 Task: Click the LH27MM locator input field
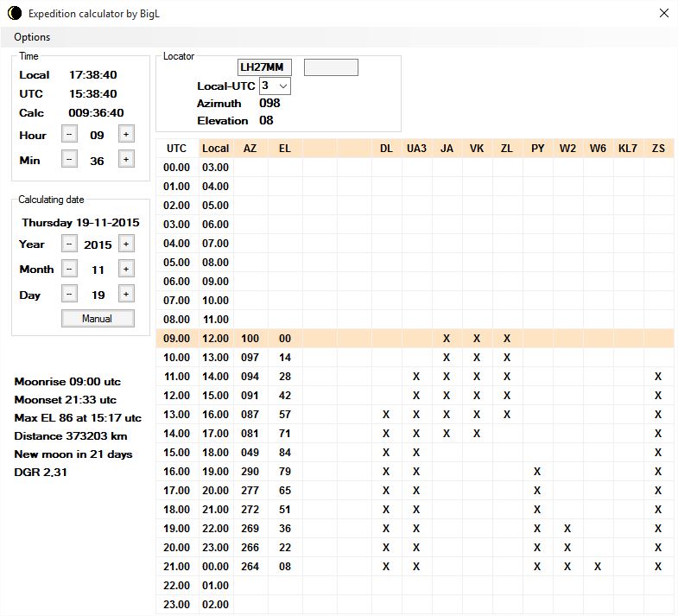tap(265, 67)
